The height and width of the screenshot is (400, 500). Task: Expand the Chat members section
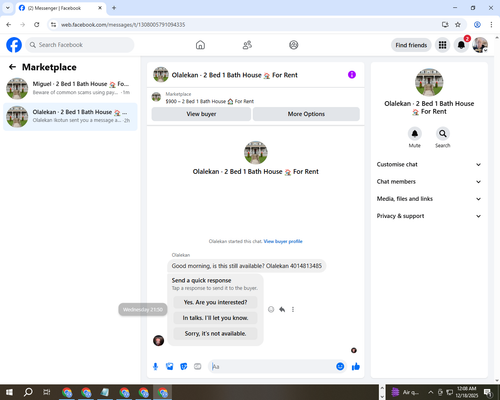coord(429,182)
